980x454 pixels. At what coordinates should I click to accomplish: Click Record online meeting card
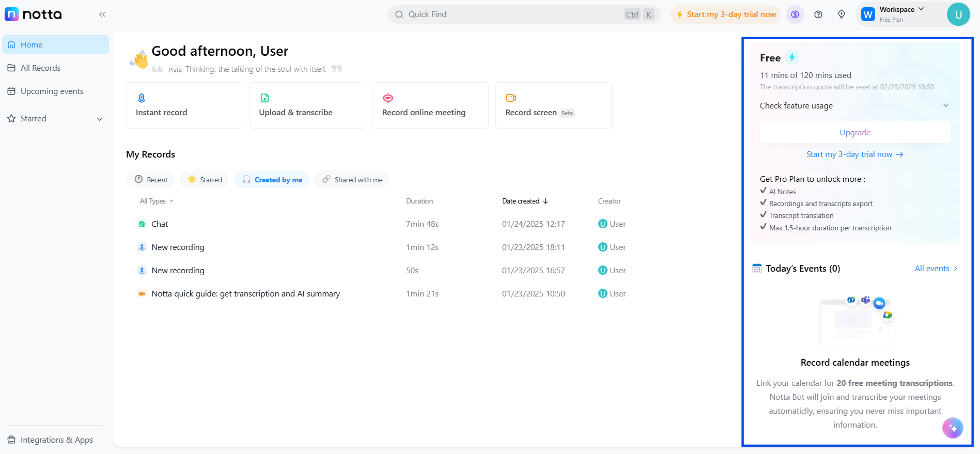click(x=430, y=105)
